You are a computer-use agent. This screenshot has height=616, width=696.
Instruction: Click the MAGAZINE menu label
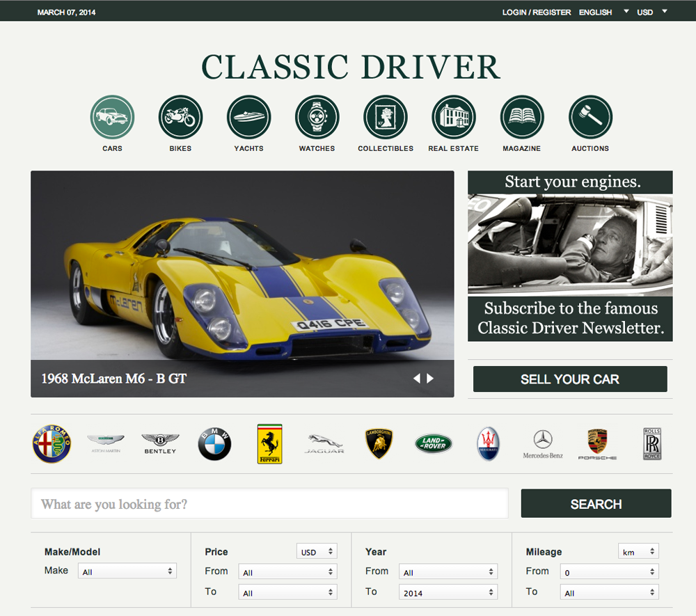click(522, 148)
